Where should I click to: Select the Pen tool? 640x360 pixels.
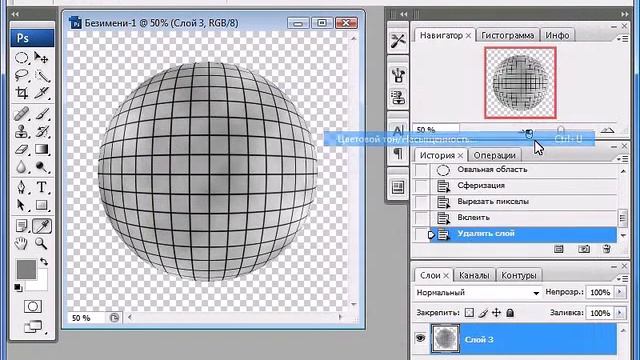pyautogui.click(x=22, y=187)
